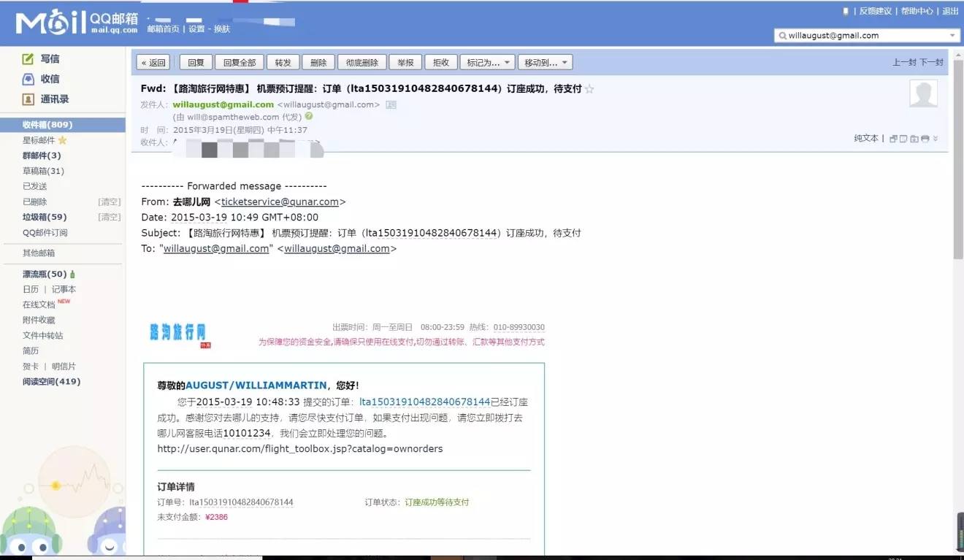Click 换肤 change skin link

(x=222, y=29)
